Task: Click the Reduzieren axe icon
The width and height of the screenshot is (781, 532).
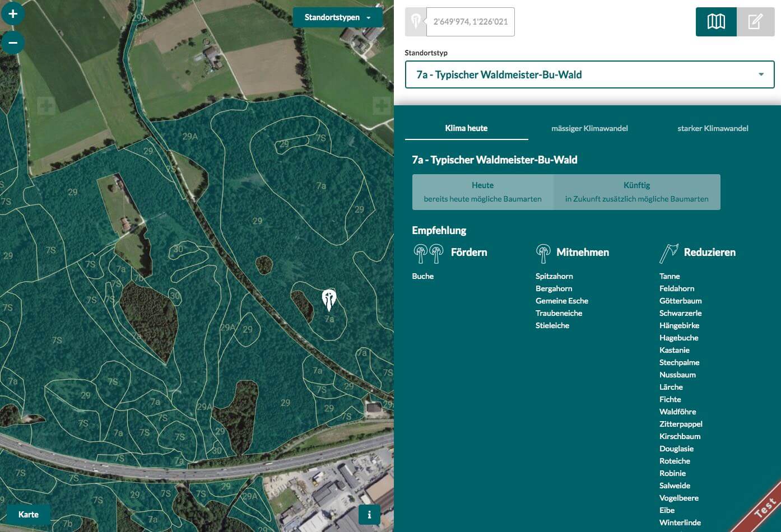Action: [x=668, y=253]
